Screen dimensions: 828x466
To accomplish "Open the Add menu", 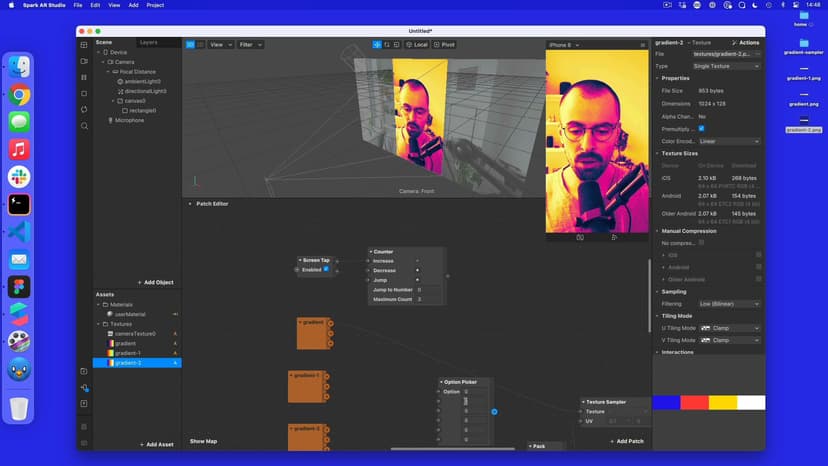I will 133,5.
